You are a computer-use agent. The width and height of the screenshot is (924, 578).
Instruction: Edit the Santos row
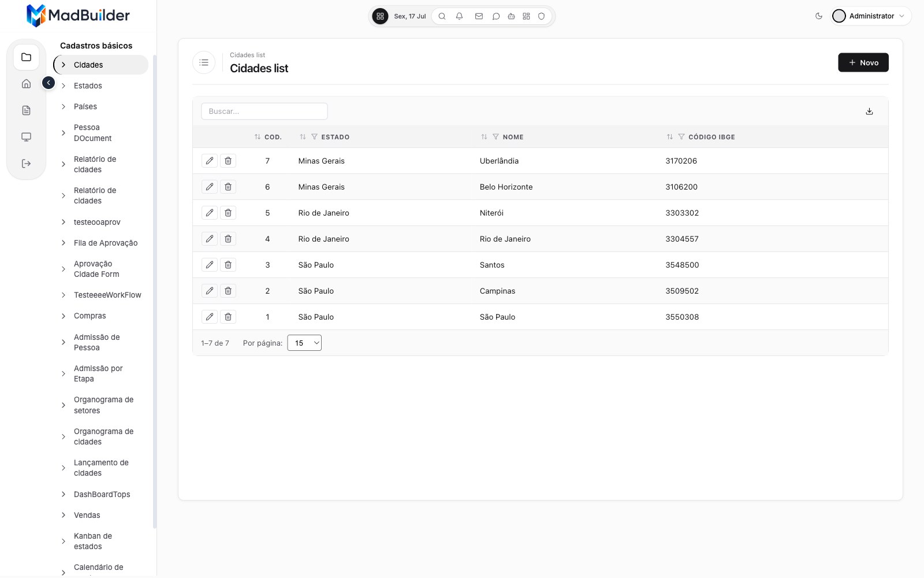(210, 265)
